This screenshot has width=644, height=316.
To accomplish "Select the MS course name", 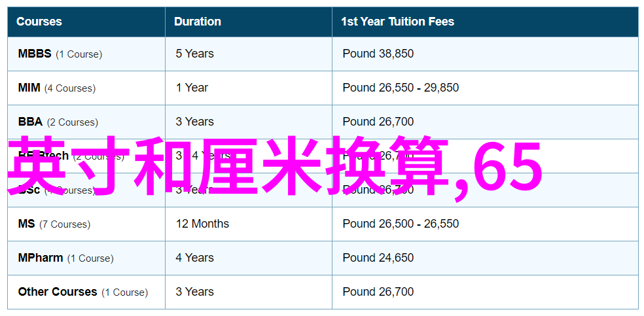I will pyautogui.click(x=26, y=224).
